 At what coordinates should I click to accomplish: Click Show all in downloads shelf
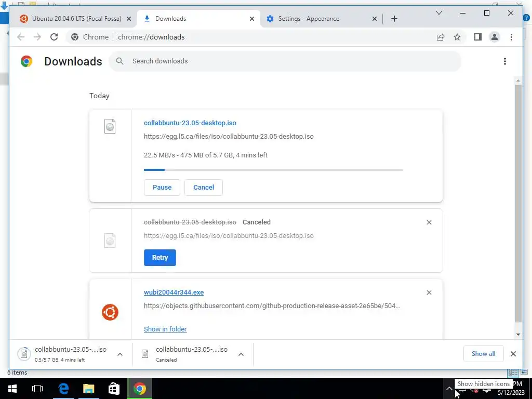pos(484,354)
